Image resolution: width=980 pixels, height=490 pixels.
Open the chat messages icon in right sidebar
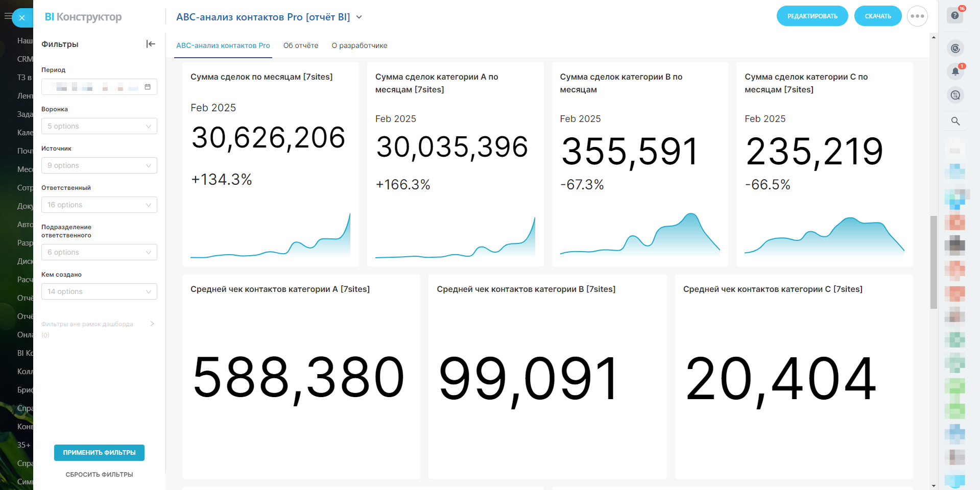click(x=955, y=95)
